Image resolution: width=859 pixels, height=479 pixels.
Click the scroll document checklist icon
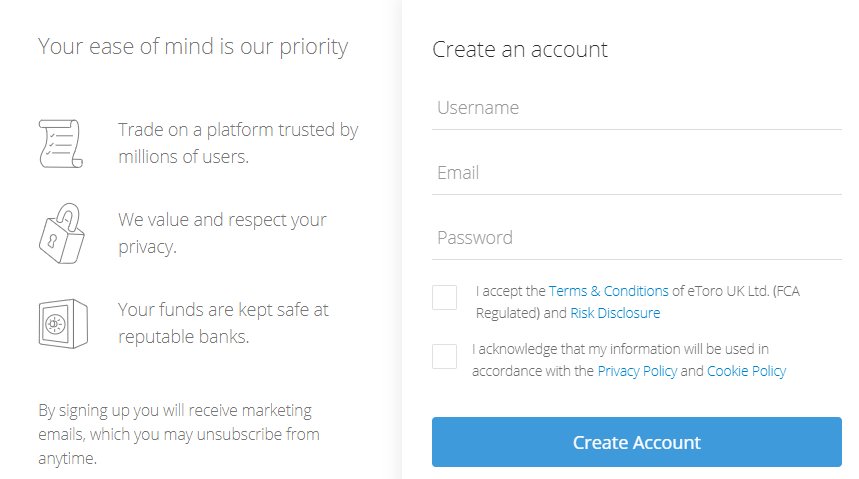pos(61,144)
